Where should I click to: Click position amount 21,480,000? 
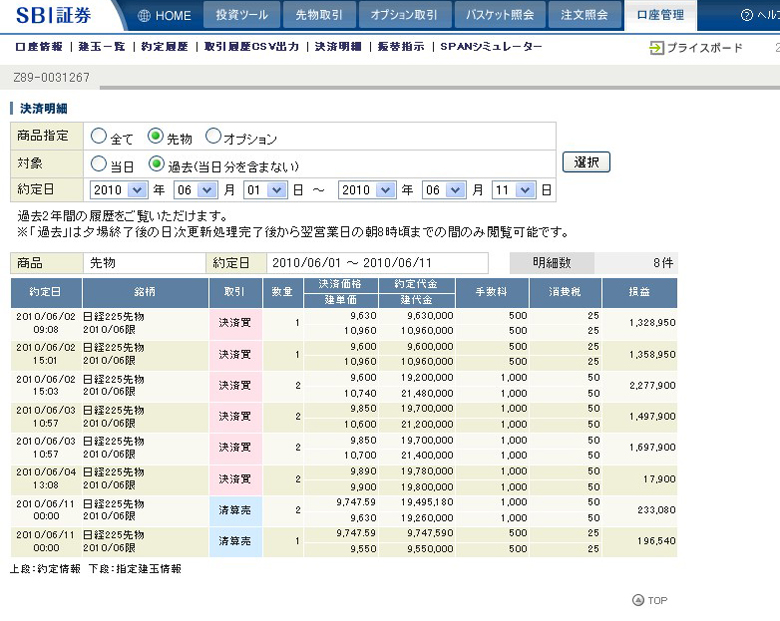tap(427, 394)
